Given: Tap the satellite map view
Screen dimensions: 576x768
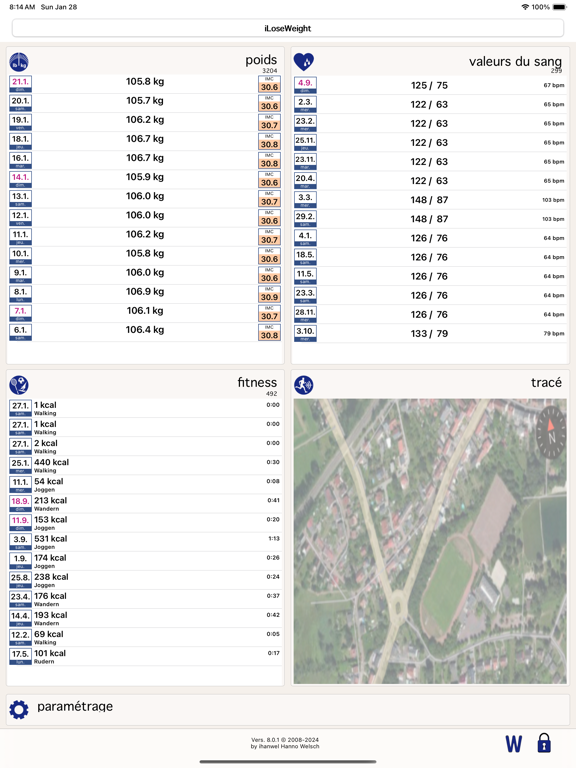Looking at the screenshot, I should point(430,541).
